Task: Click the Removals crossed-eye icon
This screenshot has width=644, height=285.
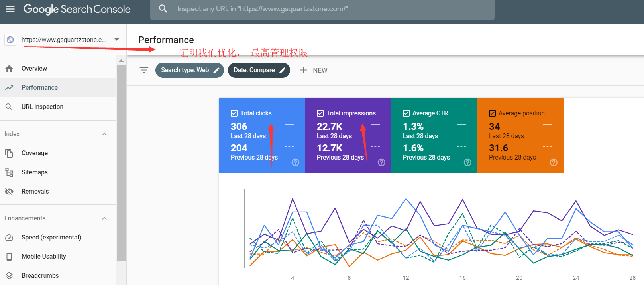Action: tap(9, 192)
